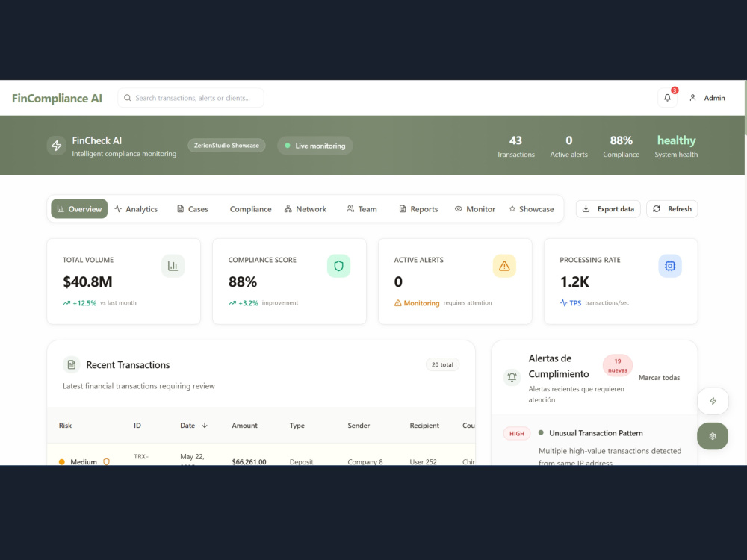Viewport: 747px width, 560px height.
Task: Click the ZerionStudio Showcase badge
Action: [x=226, y=146]
